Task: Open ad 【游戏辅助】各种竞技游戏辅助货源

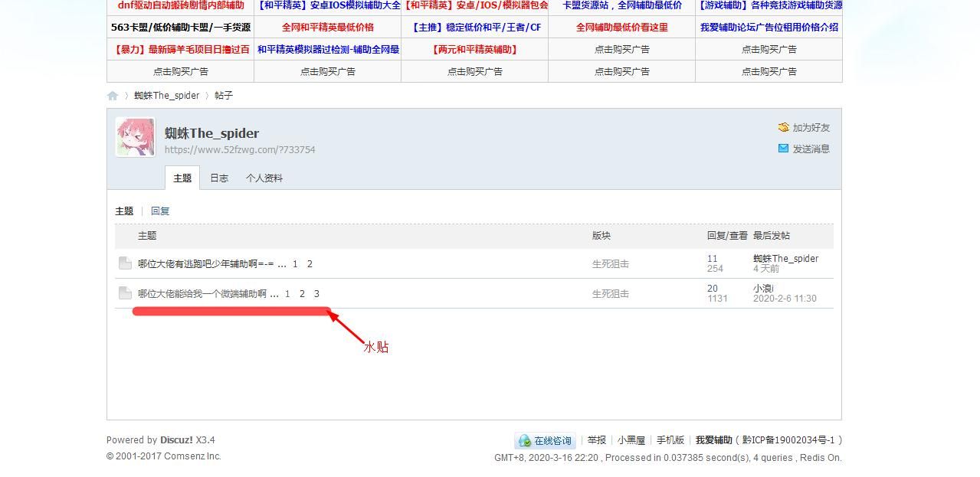Action: click(769, 5)
